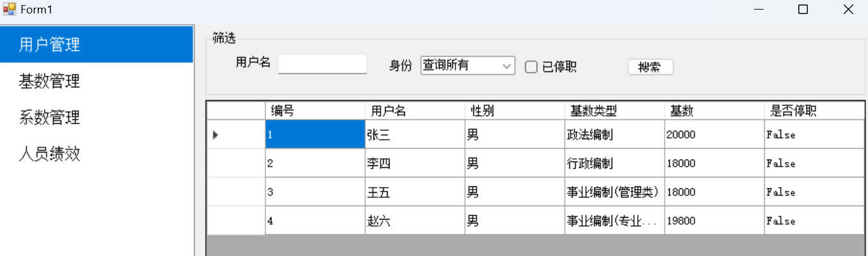This screenshot has width=868, height=256.
Task: Select the cell containing 李四
Action: 414,163
